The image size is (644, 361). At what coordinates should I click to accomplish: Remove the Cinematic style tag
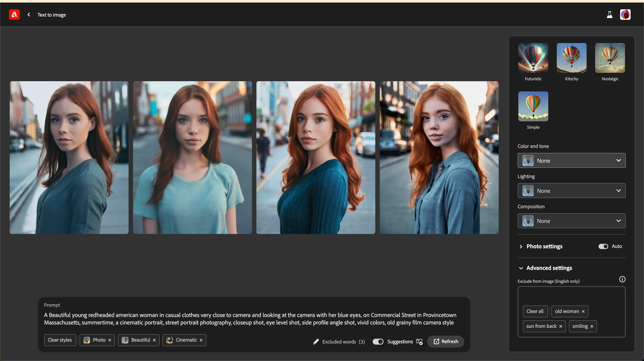[201, 340]
